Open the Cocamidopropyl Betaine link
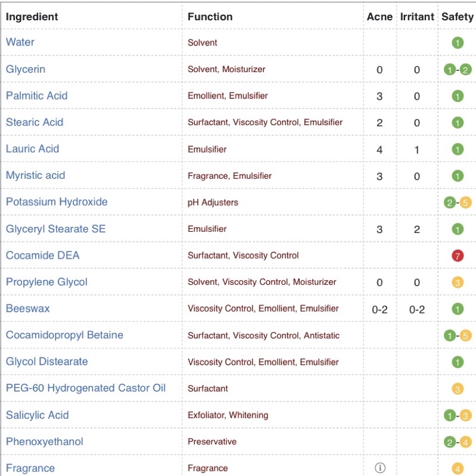476x476 pixels. tap(64, 335)
